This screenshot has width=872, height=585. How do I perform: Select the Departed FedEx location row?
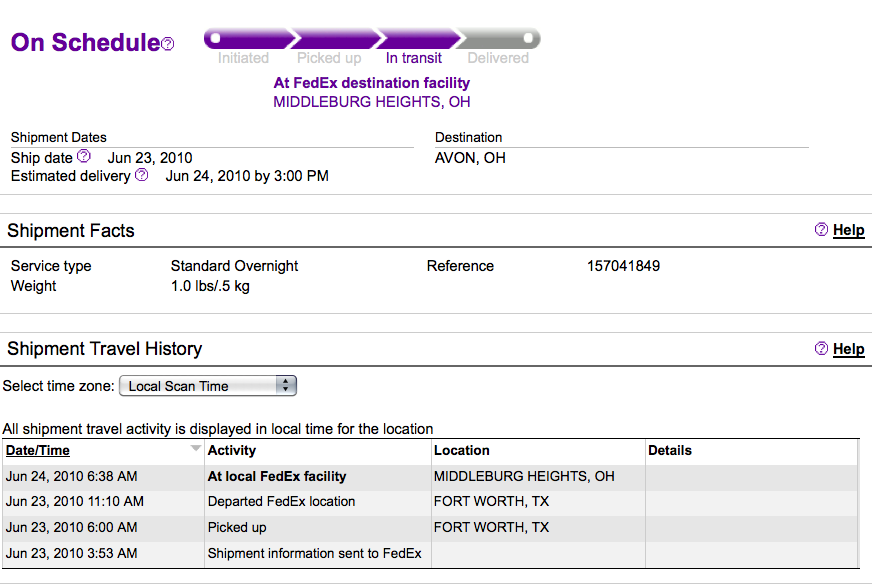(430, 502)
